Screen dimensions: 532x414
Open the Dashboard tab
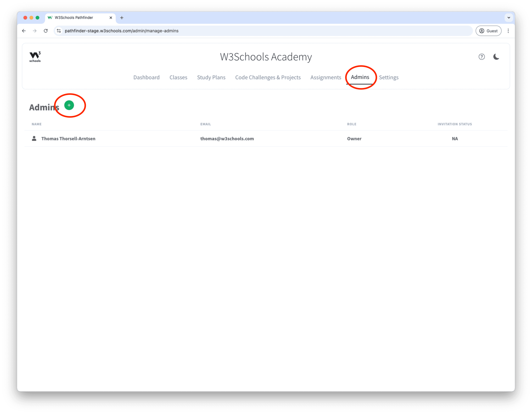[x=146, y=78]
